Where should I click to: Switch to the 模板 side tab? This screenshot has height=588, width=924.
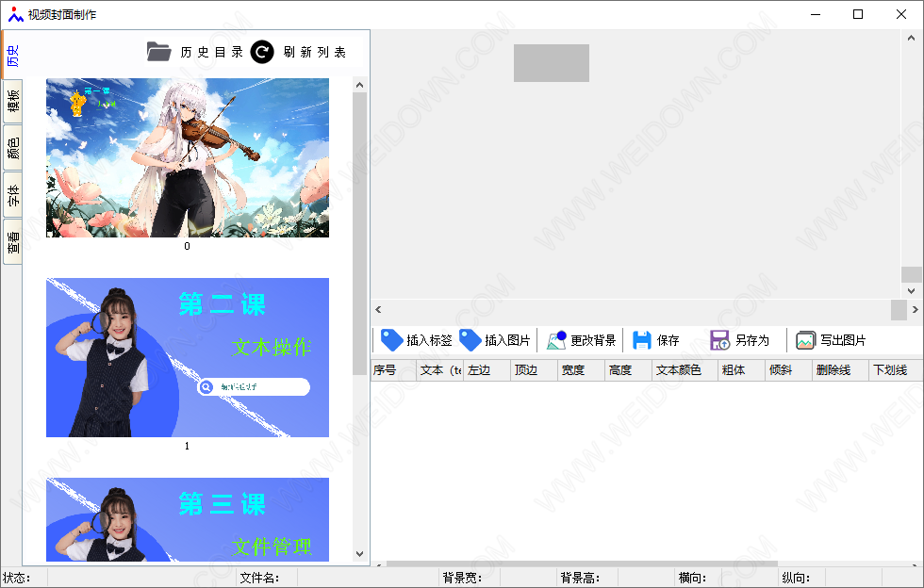tap(13, 102)
